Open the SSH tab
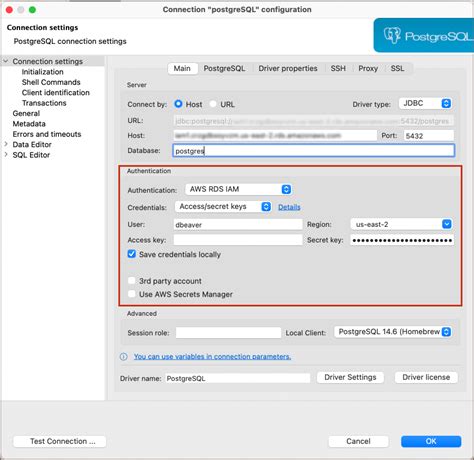 338,68
